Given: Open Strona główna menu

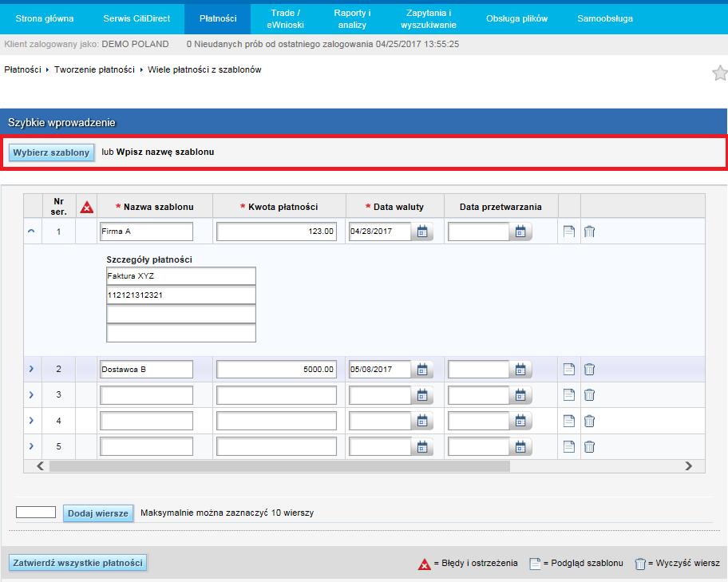Looking at the screenshot, I should click(x=45, y=18).
